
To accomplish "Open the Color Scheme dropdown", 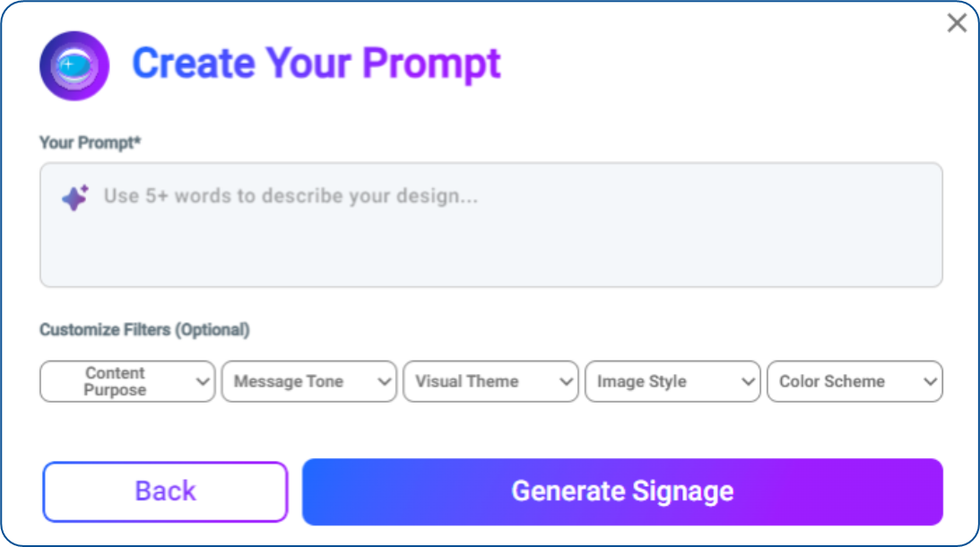I will 855,381.
